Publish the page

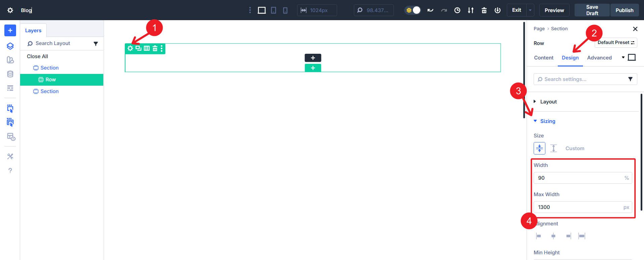pyautogui.click(x=624, y=10)
